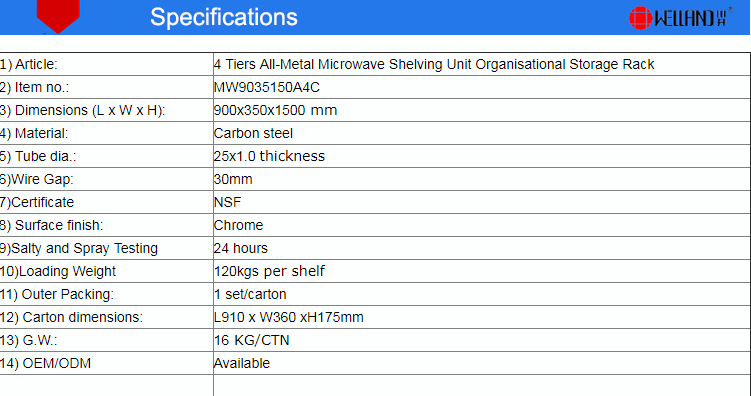This screenshot has width=751, height=396.
Task: Click the 30mm wire gap value
Action: 233,179
